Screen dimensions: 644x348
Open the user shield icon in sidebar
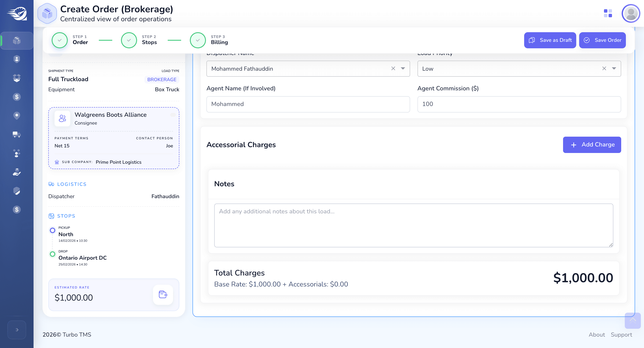coord(17,59)
